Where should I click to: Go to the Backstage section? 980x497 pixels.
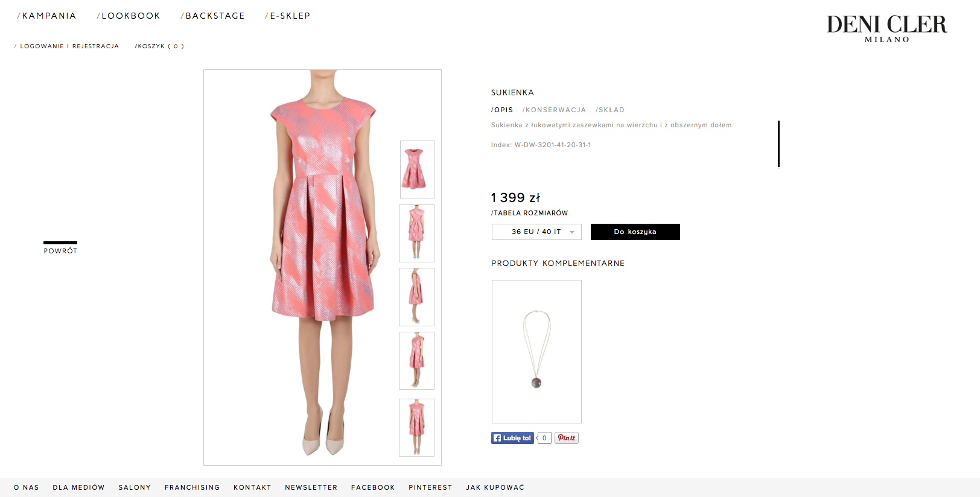coord(213,16)
